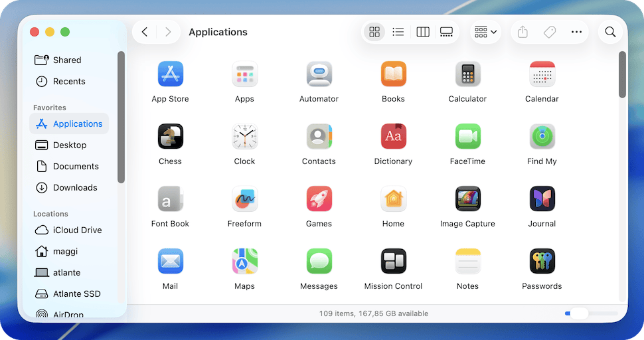Click the main content vertical scrollbar
This screenshot has width=644, height=340.
click(622, 74)
